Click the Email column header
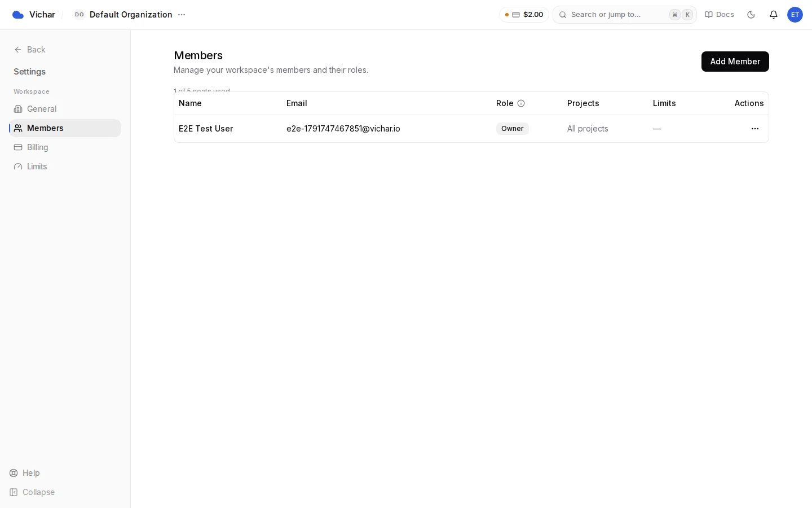 pyautogui.click(x=297, y=103)
